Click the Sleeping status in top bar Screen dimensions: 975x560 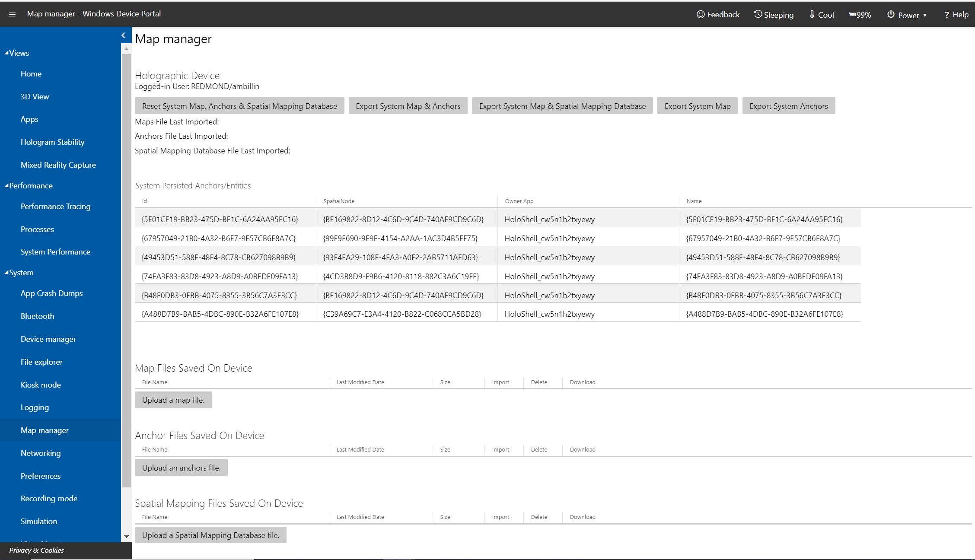click(x=774, y=13)
